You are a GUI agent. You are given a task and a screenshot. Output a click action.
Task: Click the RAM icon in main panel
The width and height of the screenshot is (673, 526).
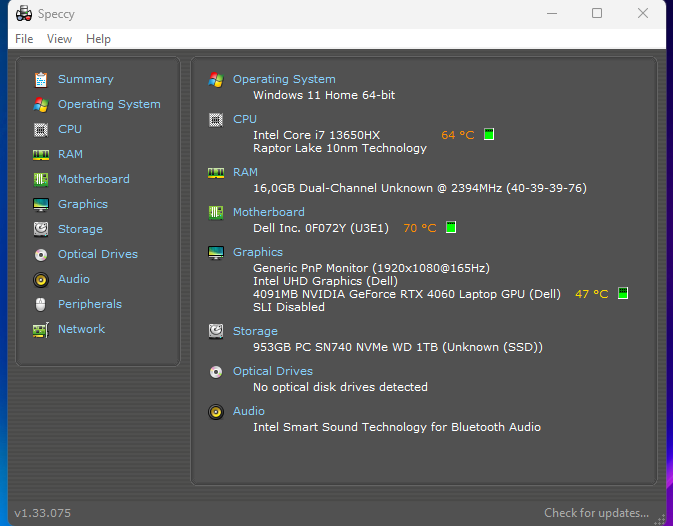tap(216, 172)
